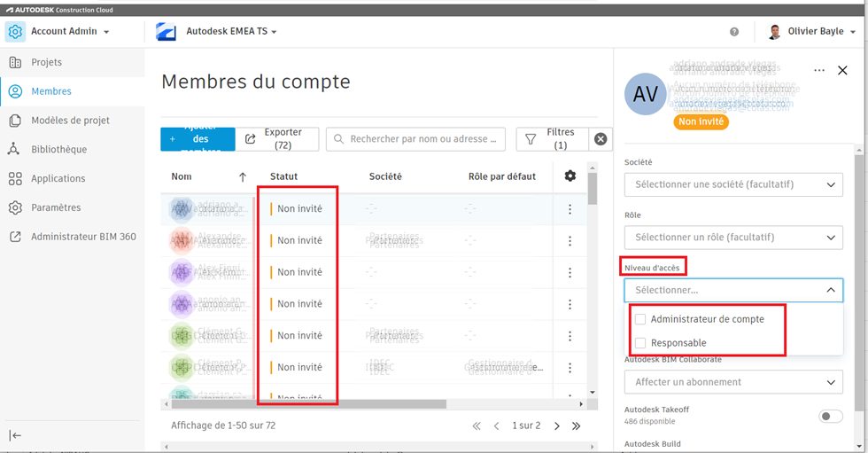Open the Filtres (1) button
868x453 pixels.
point(553,139)
